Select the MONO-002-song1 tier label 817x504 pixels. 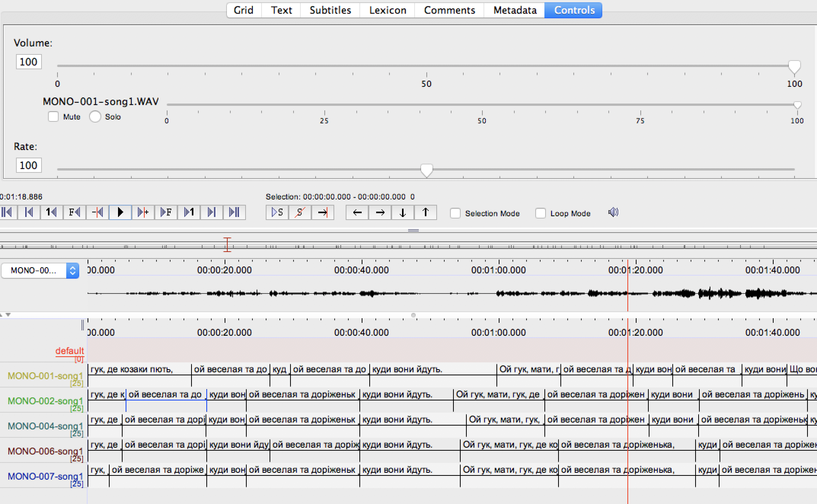pos(45,401)
